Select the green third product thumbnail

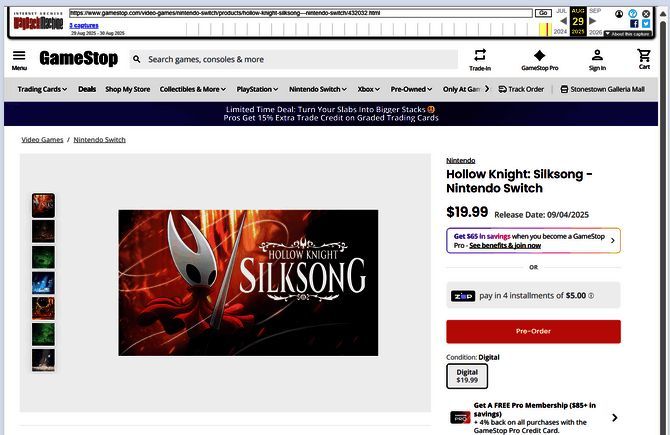43,257
